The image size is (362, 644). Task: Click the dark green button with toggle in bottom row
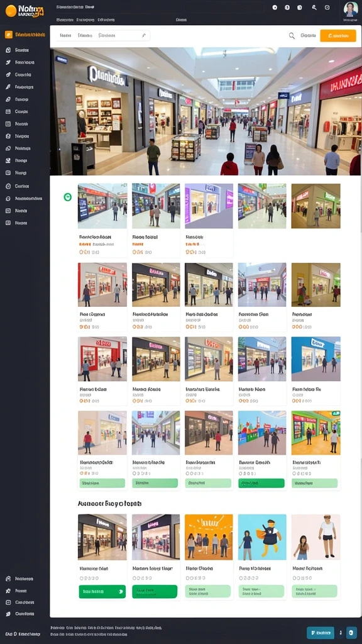pyautogui.click(x=102, y=591)
